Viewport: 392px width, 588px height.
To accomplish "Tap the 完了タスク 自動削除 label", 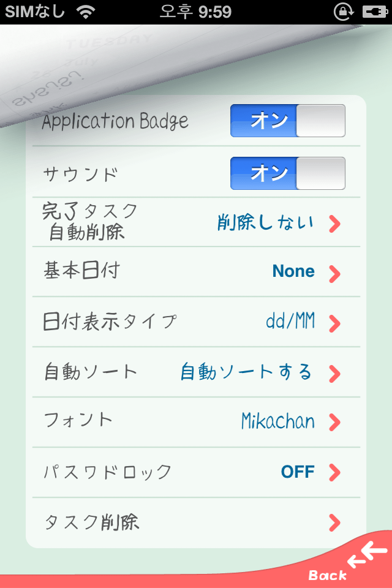I will pyautogui.click(x=90, y=221).
